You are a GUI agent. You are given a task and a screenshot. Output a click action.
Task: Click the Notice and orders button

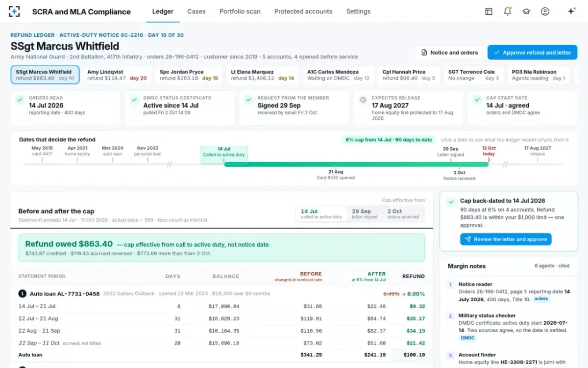pyautogui.click(x=449, y=53)
